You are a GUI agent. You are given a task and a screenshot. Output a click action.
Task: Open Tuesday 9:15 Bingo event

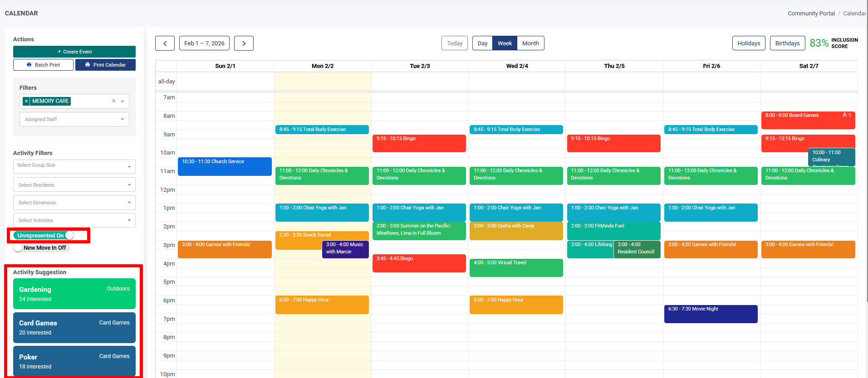(x=419, y=143)
